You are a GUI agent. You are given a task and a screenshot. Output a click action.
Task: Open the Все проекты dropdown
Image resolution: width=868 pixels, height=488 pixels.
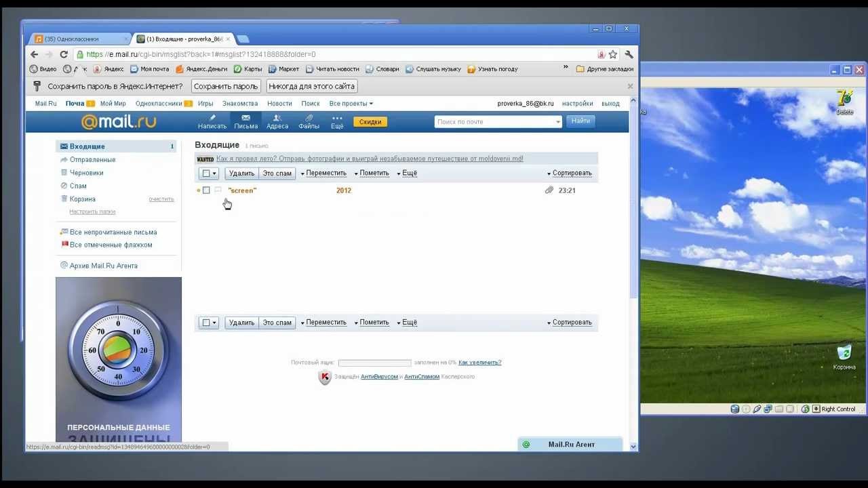pyautogui.click(x=351, y=104)
